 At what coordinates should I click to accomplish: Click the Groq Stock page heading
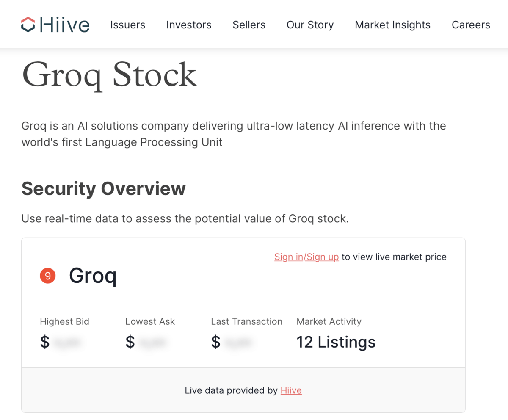point(109,75)
